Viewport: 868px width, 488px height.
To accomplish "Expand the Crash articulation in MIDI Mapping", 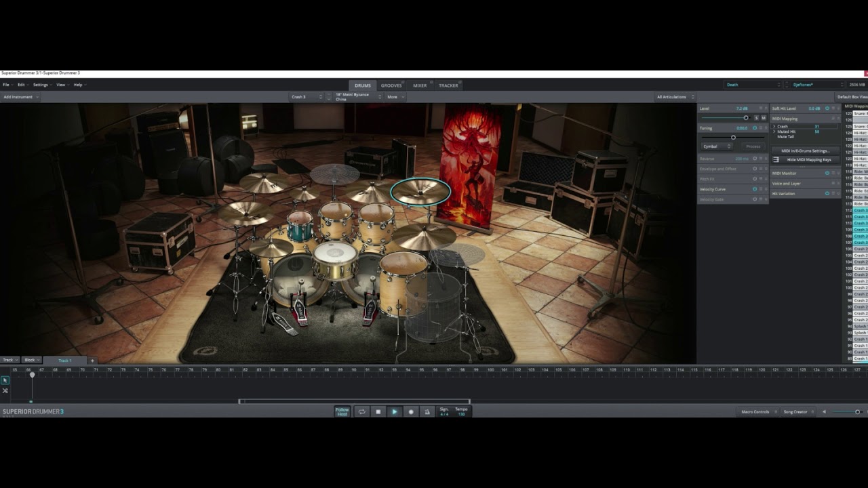I will 774,127.
